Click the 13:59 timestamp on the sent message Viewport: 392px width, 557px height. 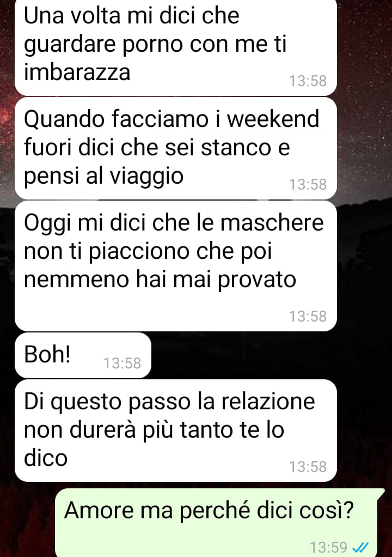pos(328,547)
